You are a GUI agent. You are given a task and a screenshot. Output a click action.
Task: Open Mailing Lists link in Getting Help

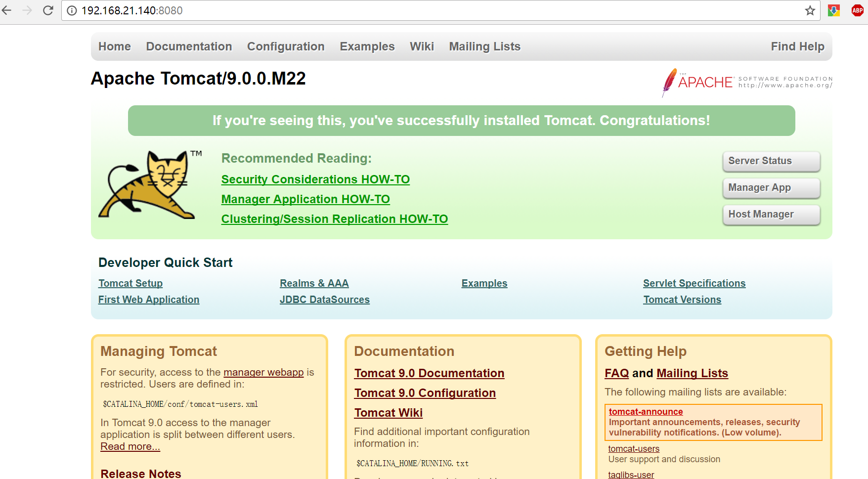693,373
